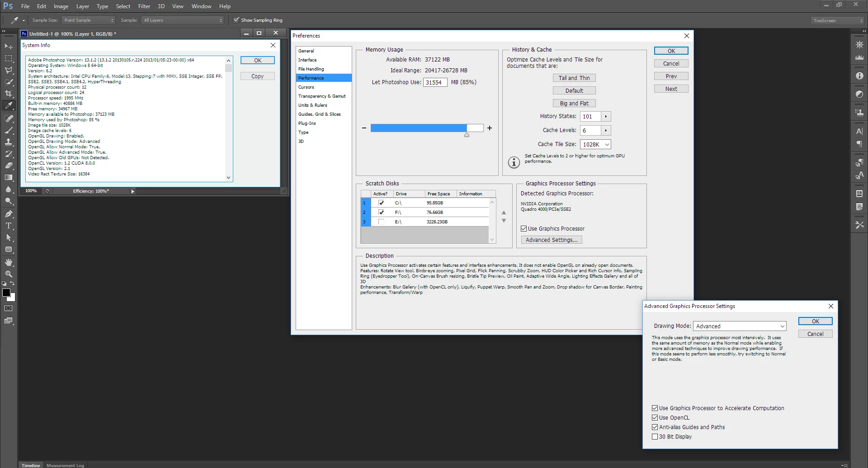Image resolution: width=868 pixels, height=468 pixels.
Task: Select the Crop tool
Action: [x=9, y=94]
